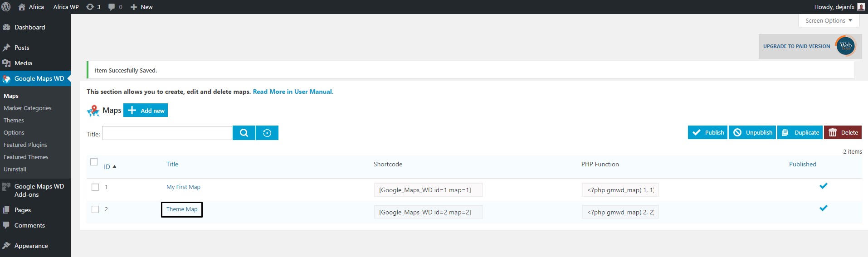Check the box for map ID 1
The width and height of the screenshot is (868, 257).
click(x=95, y=187)
